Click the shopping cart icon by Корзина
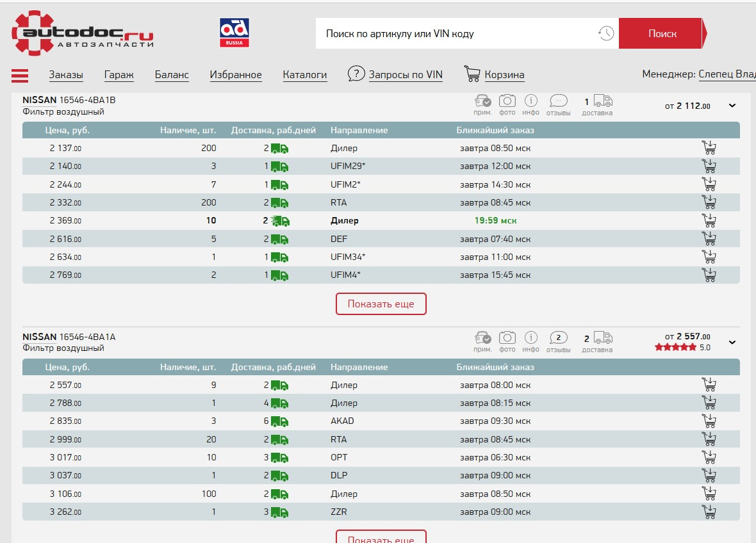The image size is (756, 543). (472, 74)
